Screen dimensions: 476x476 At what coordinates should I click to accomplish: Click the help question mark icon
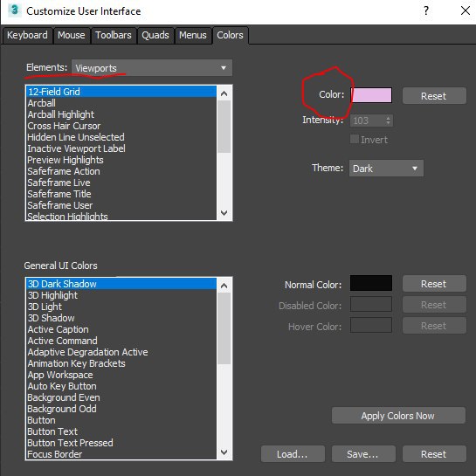point(426,11)
